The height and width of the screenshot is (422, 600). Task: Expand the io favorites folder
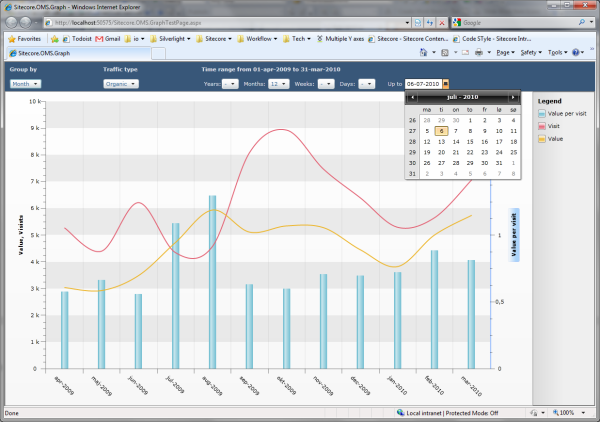134,39
